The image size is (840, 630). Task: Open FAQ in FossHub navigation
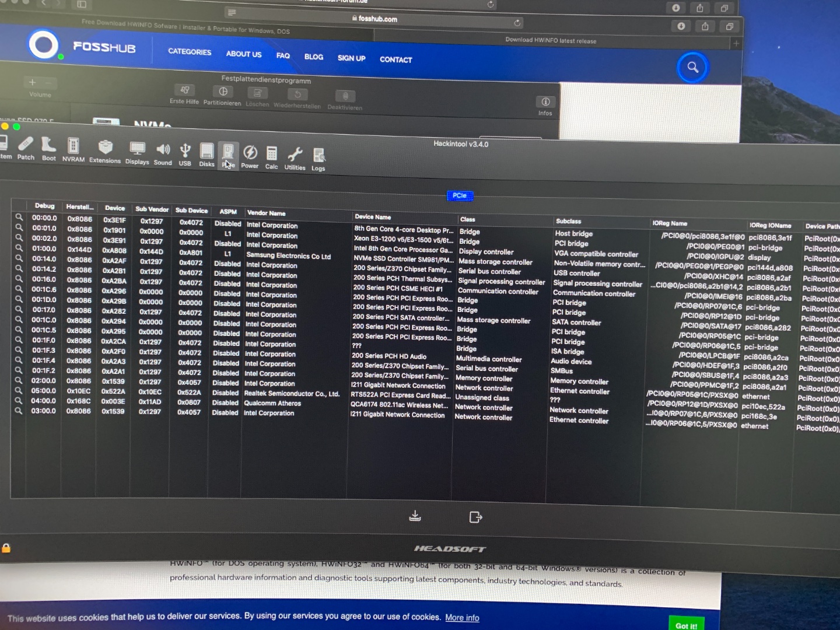pos(283,55)
